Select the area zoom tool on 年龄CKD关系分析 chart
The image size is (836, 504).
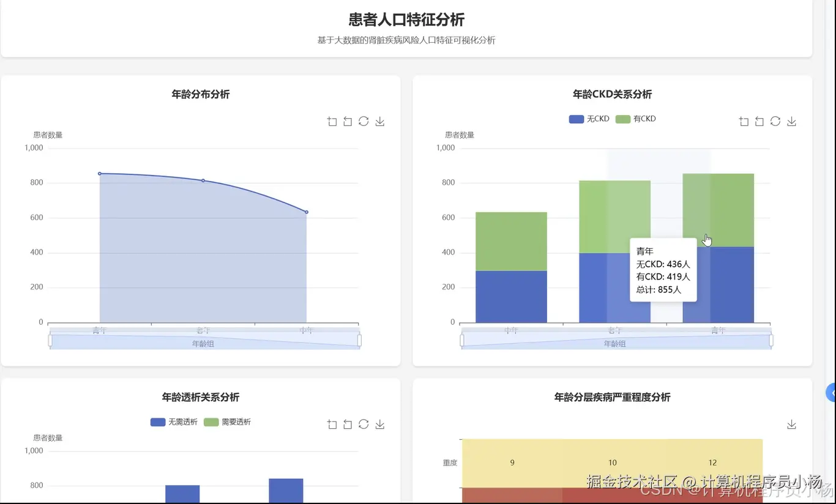pyautogui.click(x=744, y=121)
